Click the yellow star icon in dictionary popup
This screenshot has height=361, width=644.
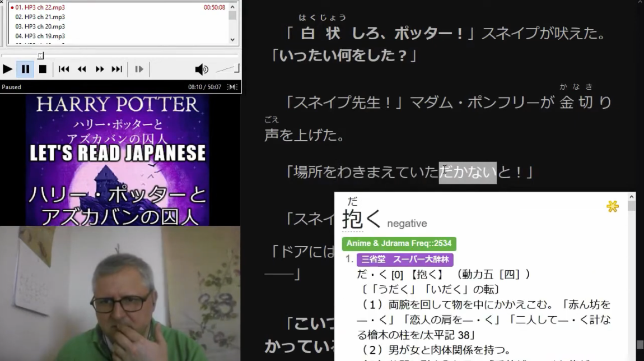click(x=613, y=206)
